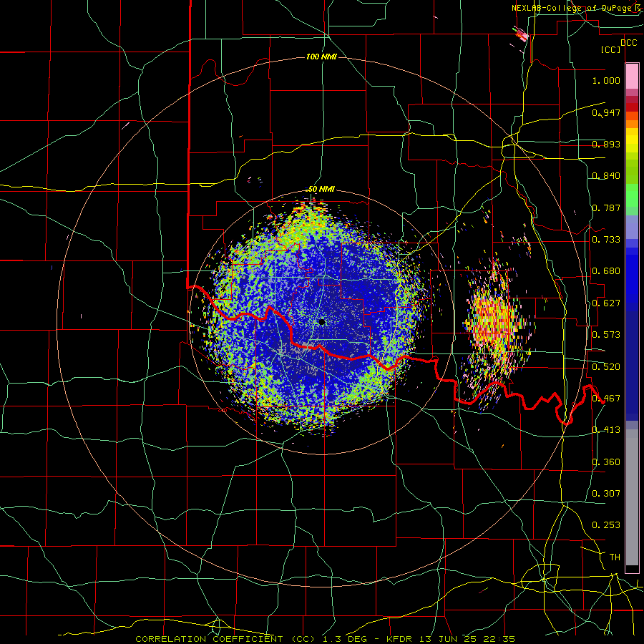Screen dimensions: 644x644
Task: Select the 0.680 scale value
Action: click(606, 271)
